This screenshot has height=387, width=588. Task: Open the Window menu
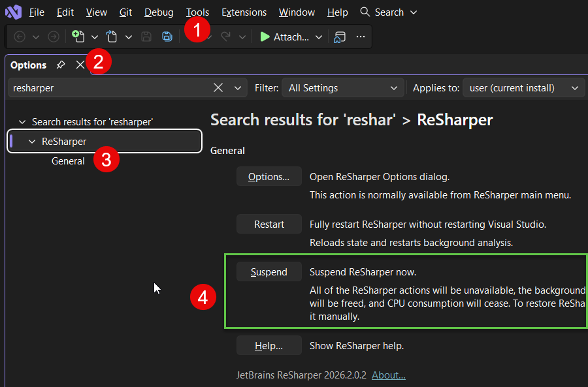coord(297,12)
